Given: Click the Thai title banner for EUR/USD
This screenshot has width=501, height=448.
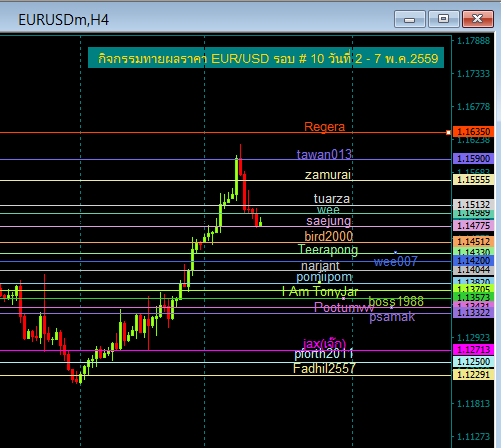Looking at the screenshot, I should (x=266, y=58).
